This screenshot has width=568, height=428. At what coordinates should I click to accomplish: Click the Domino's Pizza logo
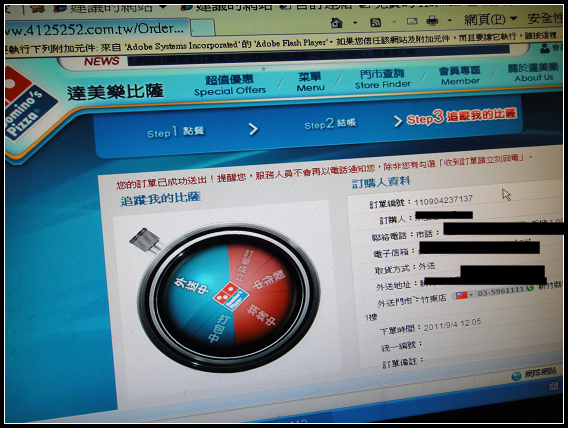tap(28, 105)
